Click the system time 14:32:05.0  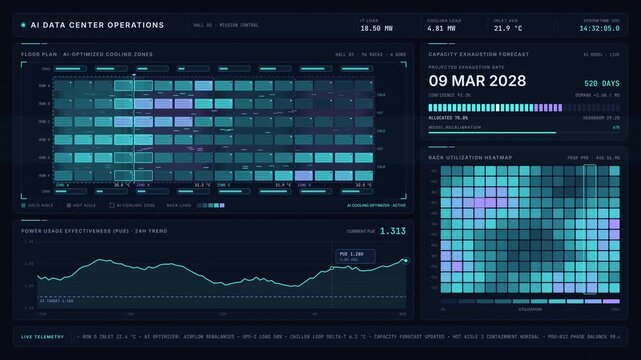pos(599,28)
